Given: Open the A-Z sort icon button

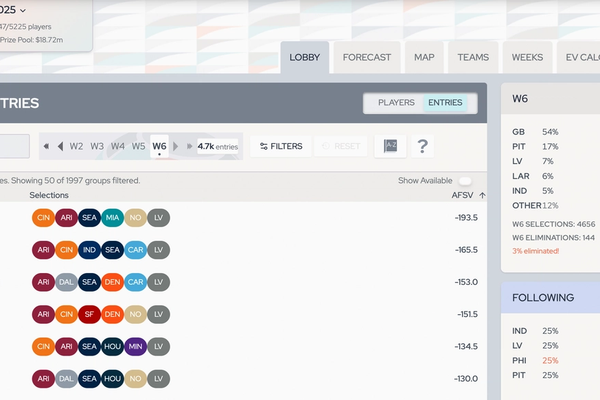Looking at the screenshot, I should 390,146.
